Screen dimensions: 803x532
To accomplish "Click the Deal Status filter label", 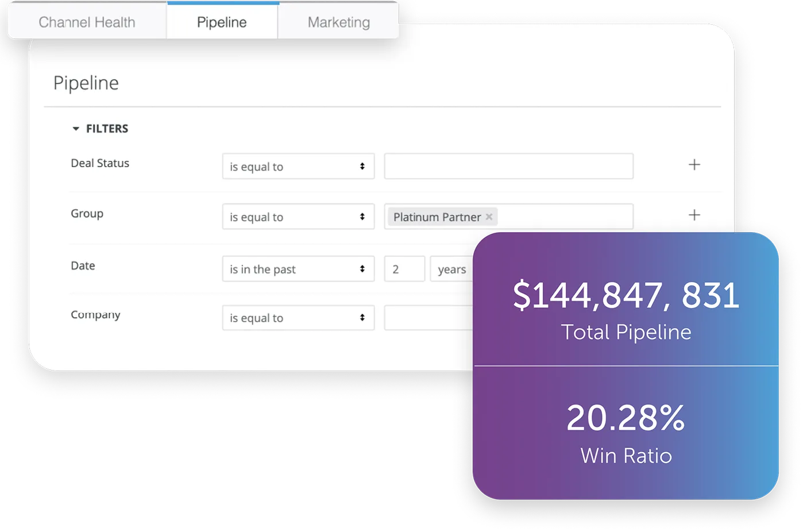I will (x=100, y=163).
